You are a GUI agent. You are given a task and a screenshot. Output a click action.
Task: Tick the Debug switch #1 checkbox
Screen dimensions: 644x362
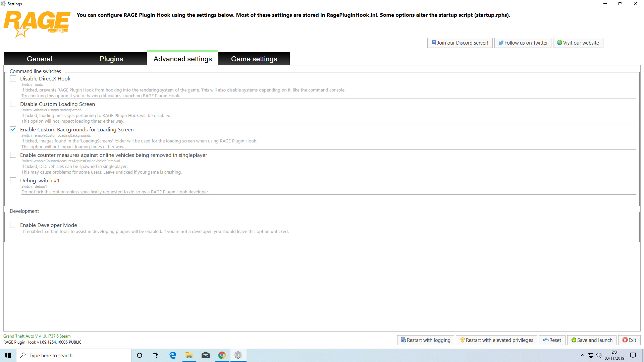pyautogui.click(x=13, y=180)
